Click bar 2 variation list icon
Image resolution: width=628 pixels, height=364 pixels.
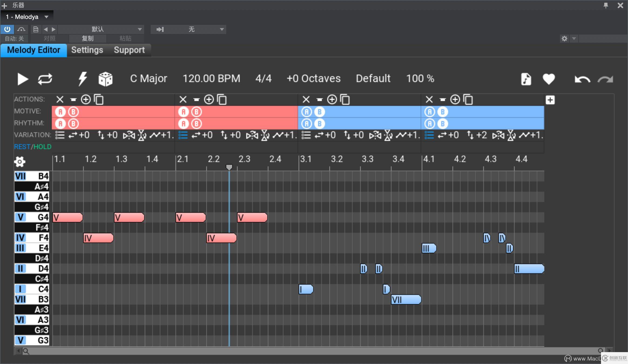tap(183, 135)
